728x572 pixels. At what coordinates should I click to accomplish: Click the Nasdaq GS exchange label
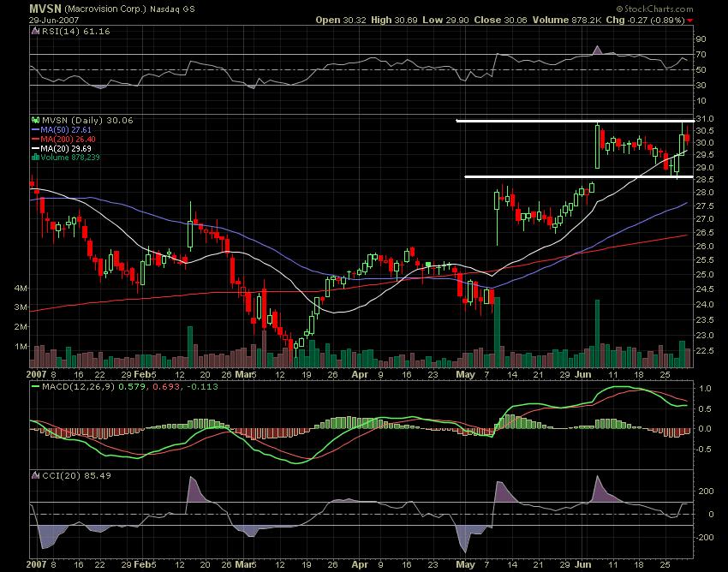click(173, 9)
